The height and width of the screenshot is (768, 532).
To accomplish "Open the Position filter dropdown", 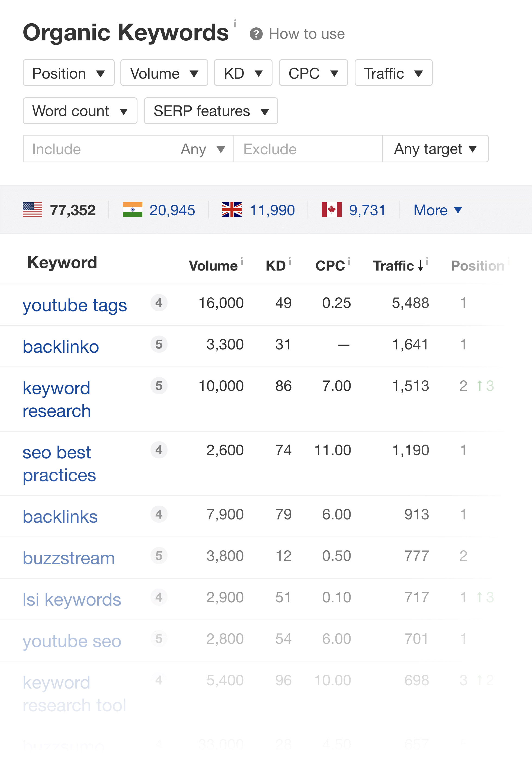I will point(69,73).
